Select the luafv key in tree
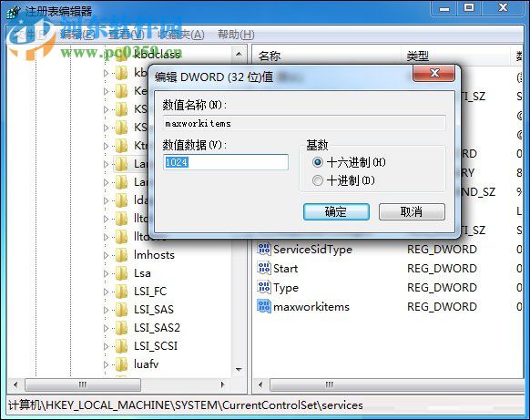The height and width of the screenshot is (420, 530). coord(146,364)
